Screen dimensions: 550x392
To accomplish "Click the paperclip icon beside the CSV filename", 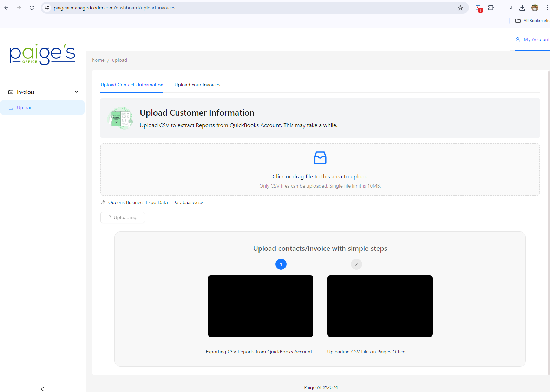I will click(103, 202).
